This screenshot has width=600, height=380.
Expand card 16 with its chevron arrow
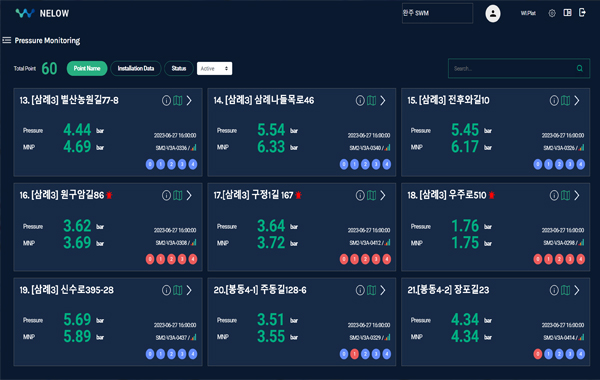(189, 196)
